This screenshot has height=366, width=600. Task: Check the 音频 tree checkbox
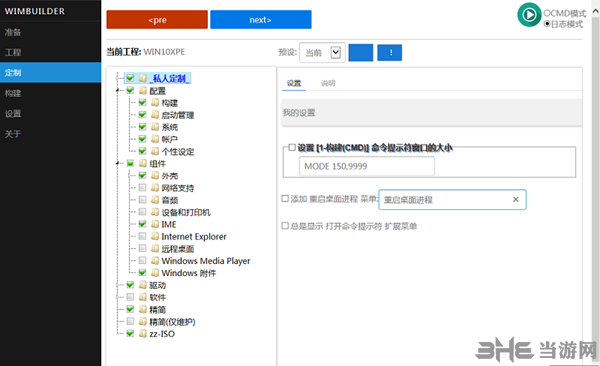142,200
